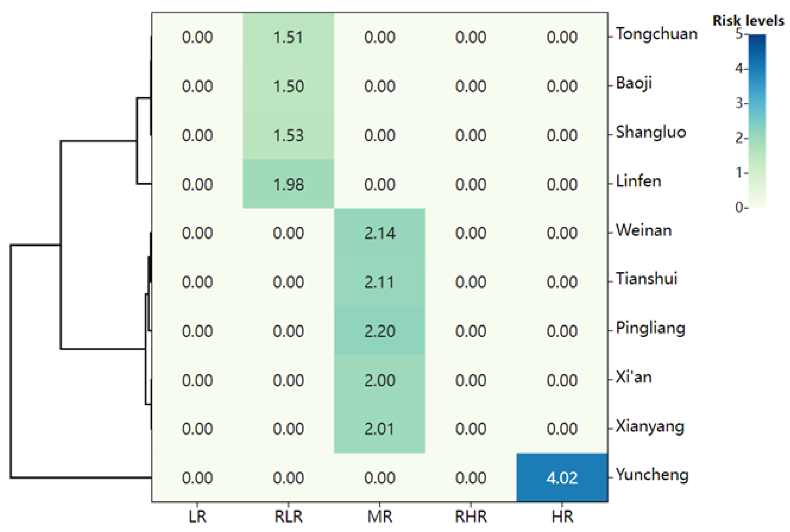
Task: Select the Tongchuan row label
Action: [656, 34]
